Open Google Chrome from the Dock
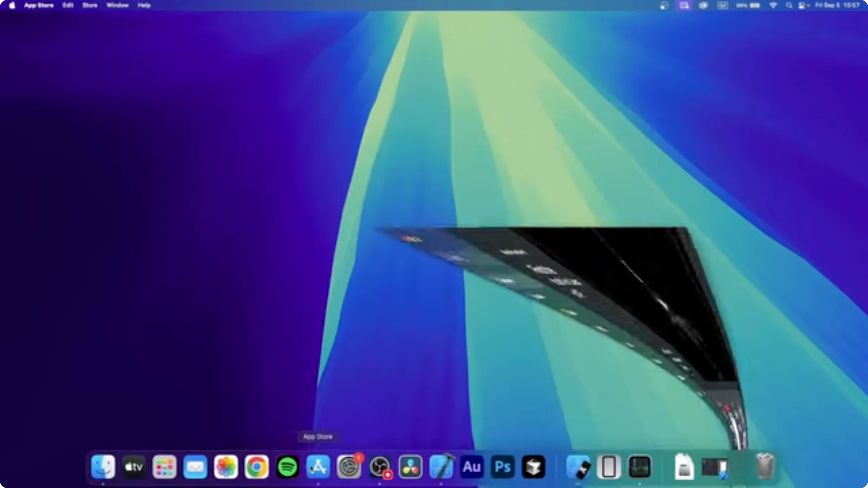The image size is (868, 488). coord(256,467)
